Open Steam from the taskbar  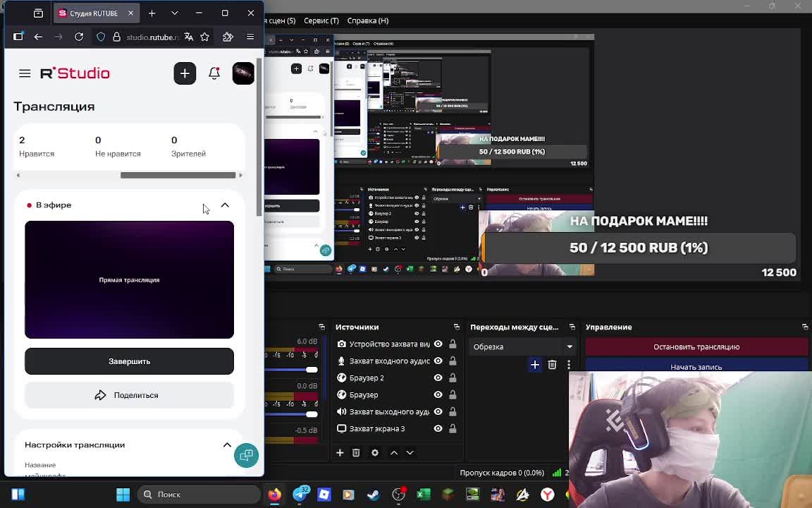click(374, 495)
